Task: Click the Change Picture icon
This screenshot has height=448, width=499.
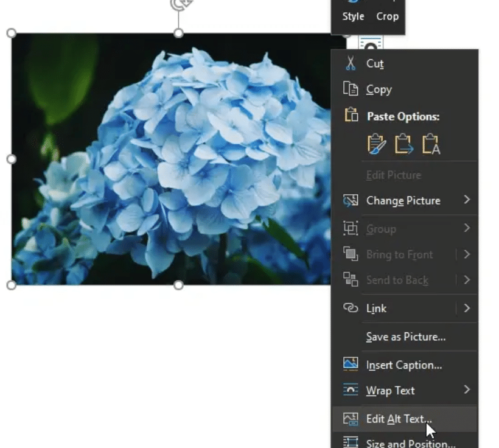Action: [351, 201]
